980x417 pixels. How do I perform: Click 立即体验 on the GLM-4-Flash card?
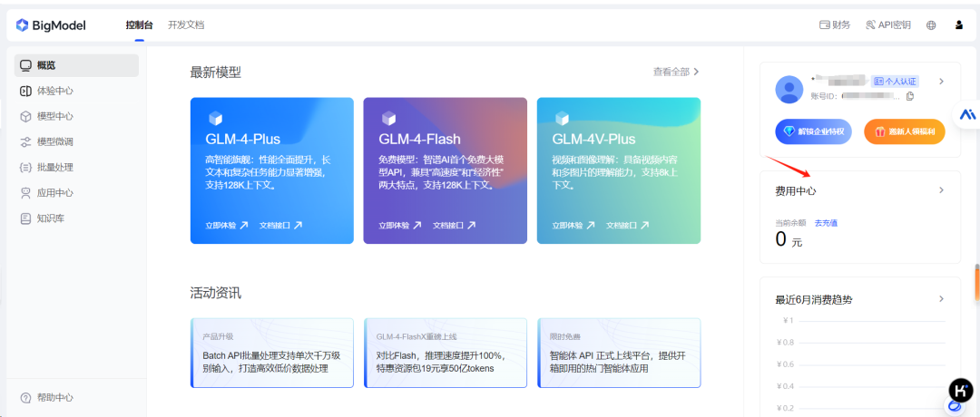(400, 226)
